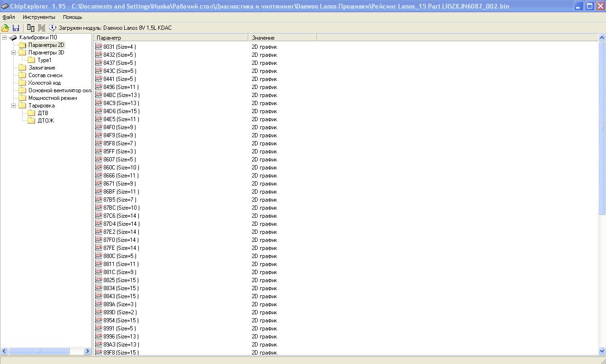Click the compare files toolbar icon
606x364 pixels.
(x=31, y=28)
